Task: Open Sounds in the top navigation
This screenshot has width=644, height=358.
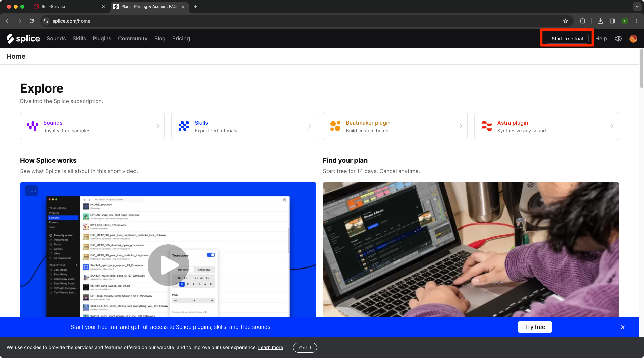Action: tap(56, 39)
